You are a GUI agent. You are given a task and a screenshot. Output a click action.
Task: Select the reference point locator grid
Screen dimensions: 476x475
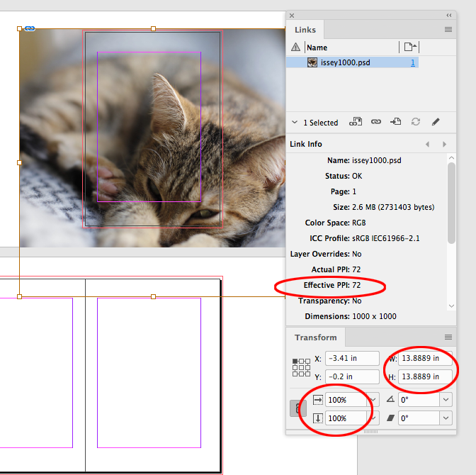(x=301, y=367)
